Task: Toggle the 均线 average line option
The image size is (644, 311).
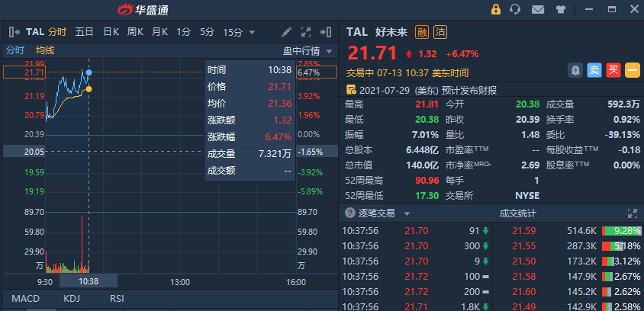Action: (x=45, y=50)
